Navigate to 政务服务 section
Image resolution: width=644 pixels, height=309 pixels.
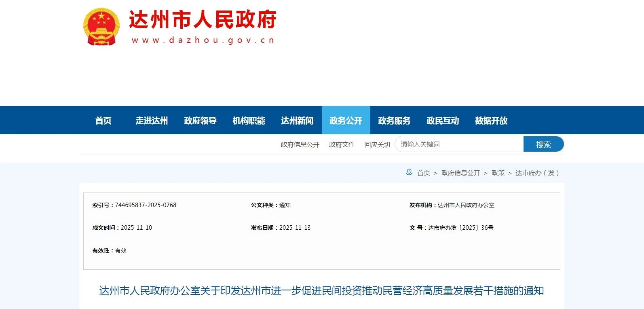pyautogui.click(x=394, y=121)
